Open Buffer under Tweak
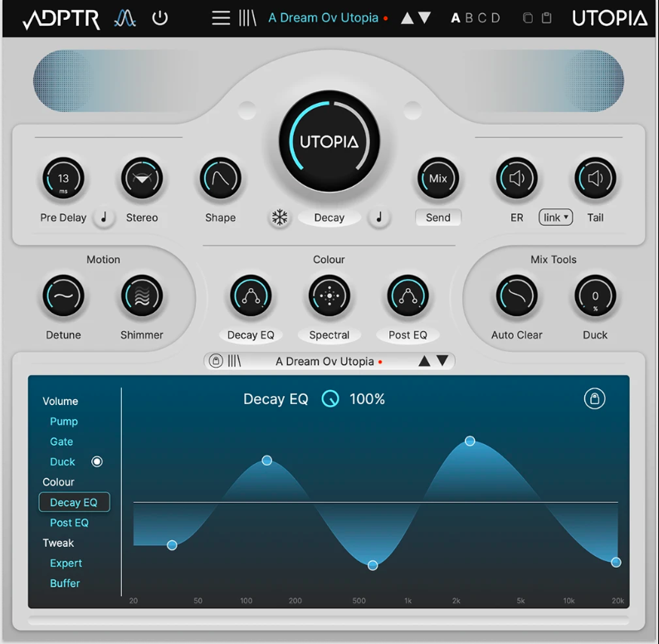 tap(65, 583)
